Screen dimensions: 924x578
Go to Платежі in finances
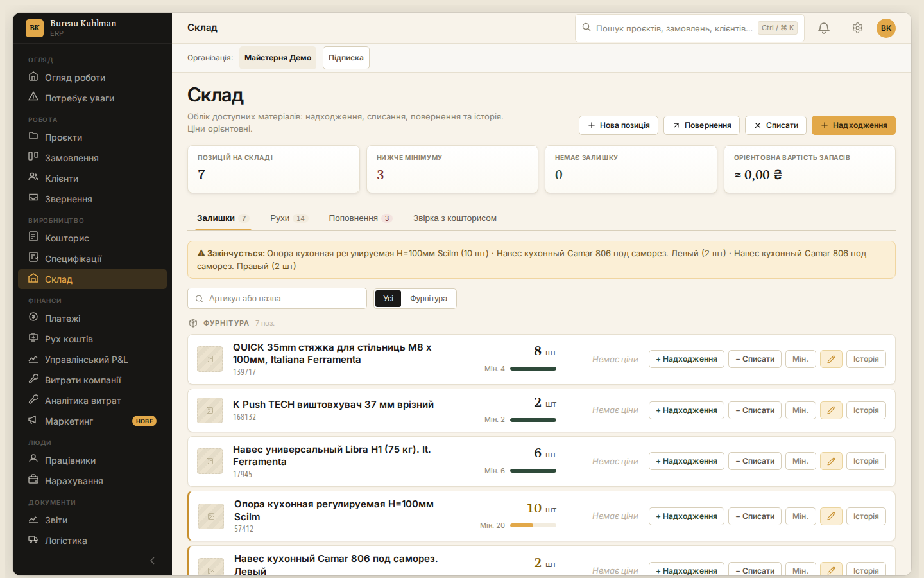[x=92, y=319]
